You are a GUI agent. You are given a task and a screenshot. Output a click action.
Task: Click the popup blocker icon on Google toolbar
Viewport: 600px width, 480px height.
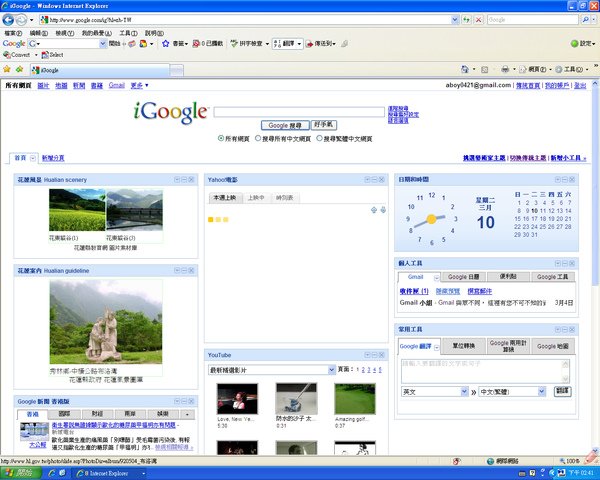point(196,44)
